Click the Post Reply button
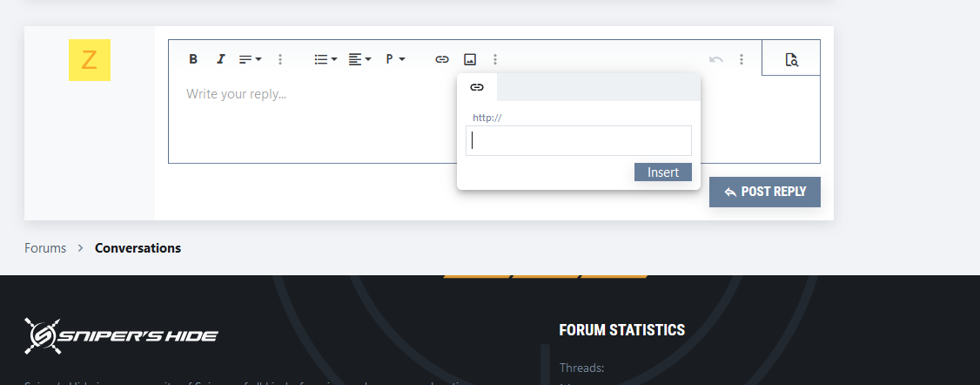980x385 pixels. point(765,192)
